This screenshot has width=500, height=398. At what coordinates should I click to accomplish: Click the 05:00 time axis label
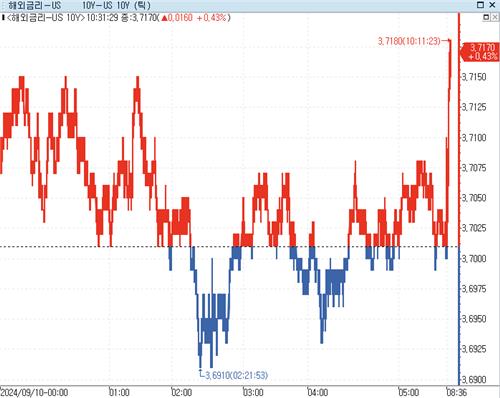(409, 392)
